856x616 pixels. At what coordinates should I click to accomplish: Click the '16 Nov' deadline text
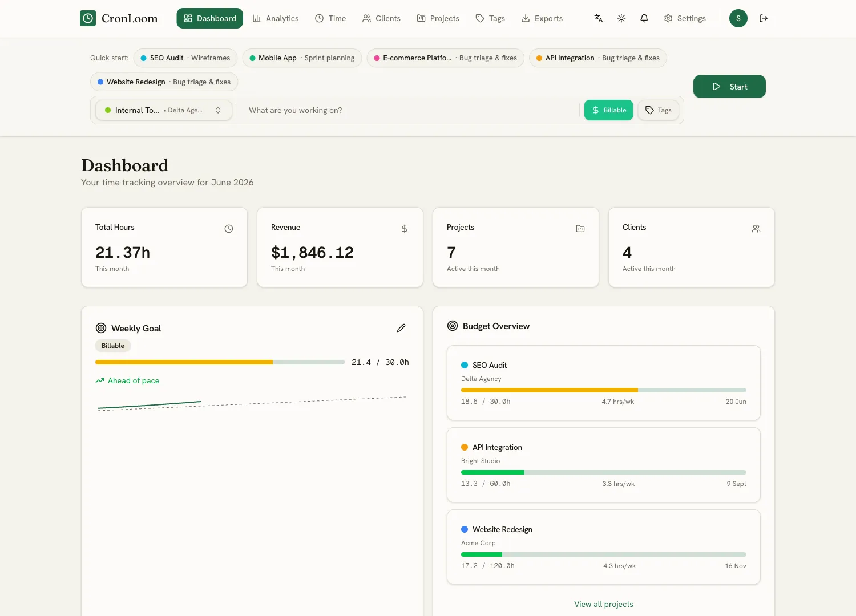click(x=736, y=566)
